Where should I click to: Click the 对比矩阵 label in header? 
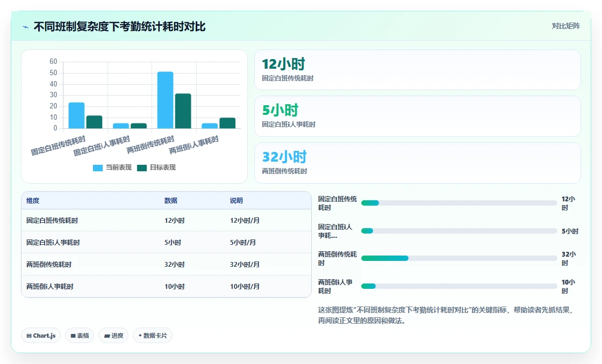point(565,26)
